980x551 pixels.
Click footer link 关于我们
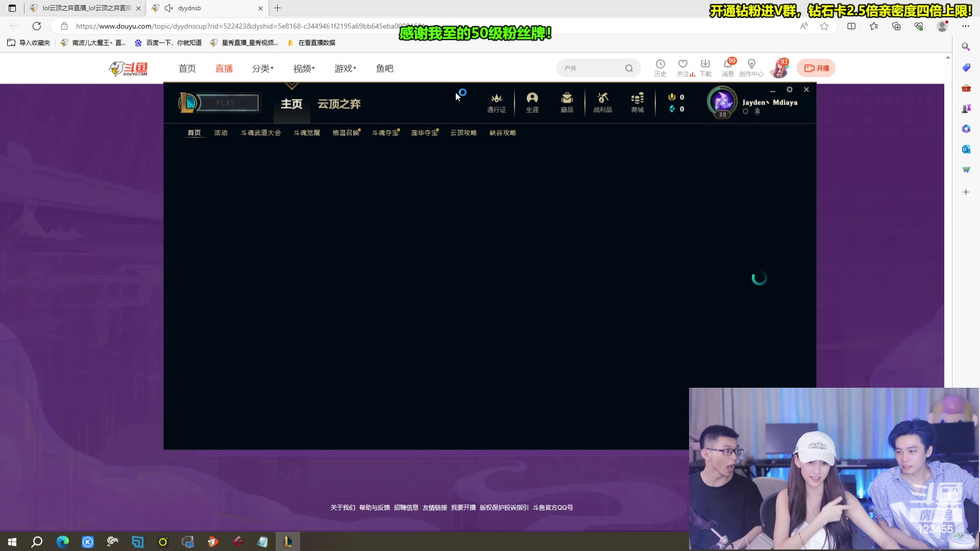pyautogui.click(x=342, y=508)
